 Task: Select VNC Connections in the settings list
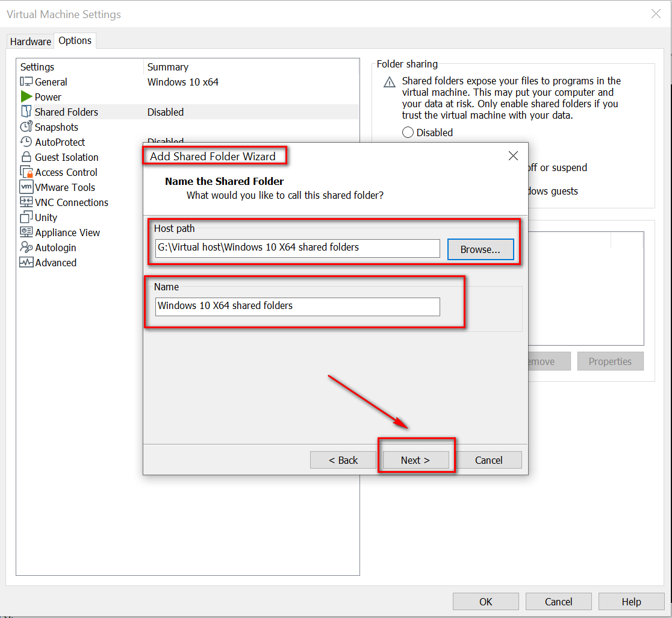click(x=72, y=202)
